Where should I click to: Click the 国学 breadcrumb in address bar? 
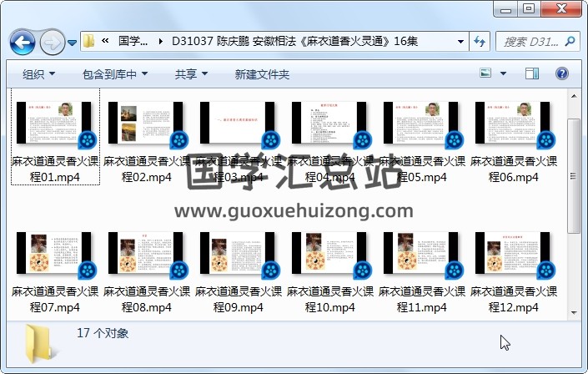[133, 41]
